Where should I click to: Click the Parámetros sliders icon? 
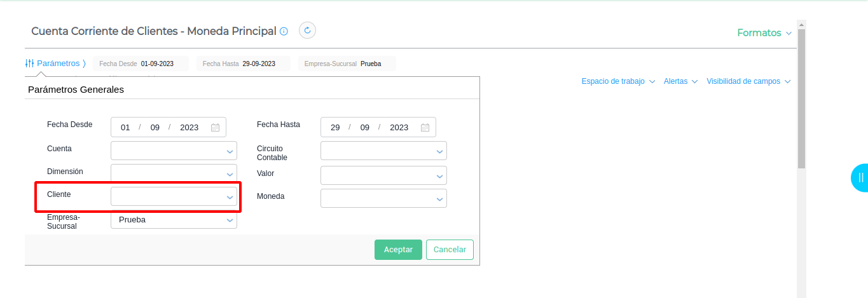pos(29,64)
